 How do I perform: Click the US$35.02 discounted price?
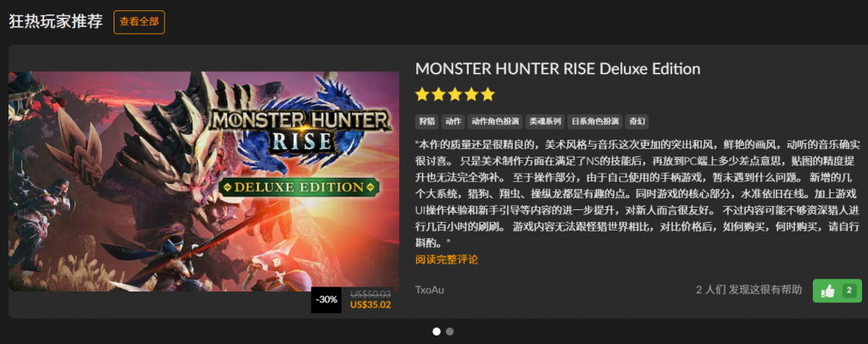click(370, 304)
